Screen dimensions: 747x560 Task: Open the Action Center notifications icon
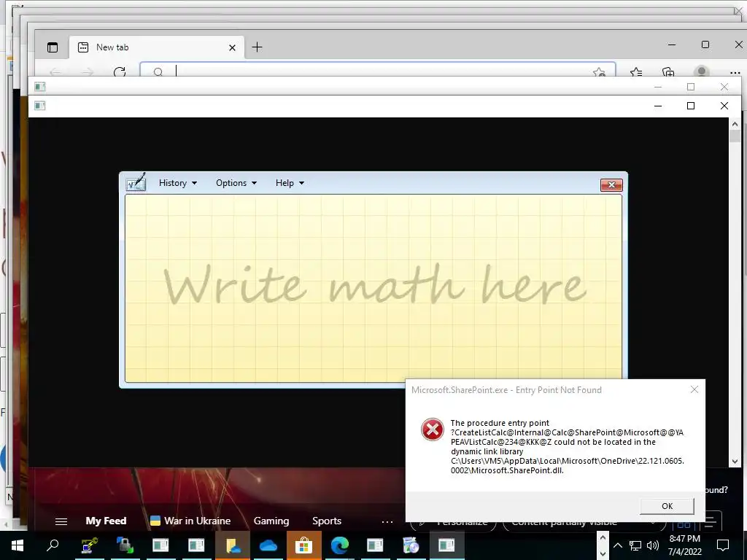coord(723,545)
